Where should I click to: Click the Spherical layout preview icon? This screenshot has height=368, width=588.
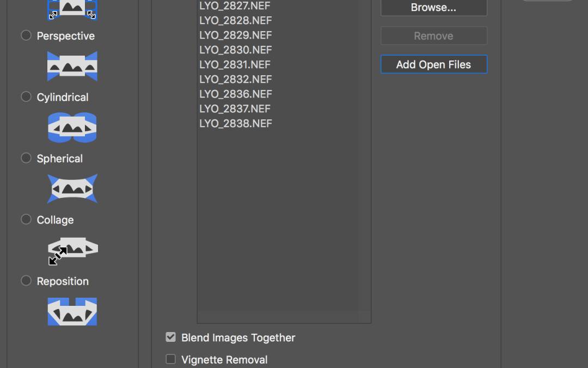[x=72, y=189]
